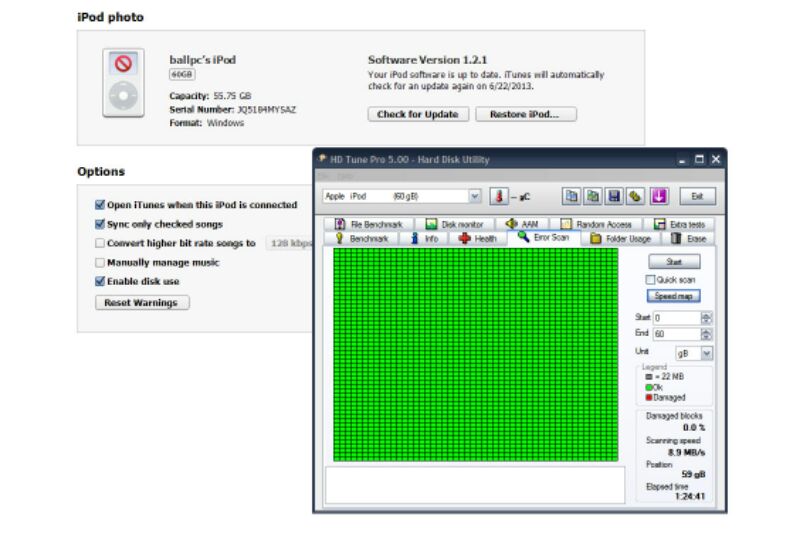Click the empty log box below the scan grid
The image size is (800, 551).
(475, 485)
